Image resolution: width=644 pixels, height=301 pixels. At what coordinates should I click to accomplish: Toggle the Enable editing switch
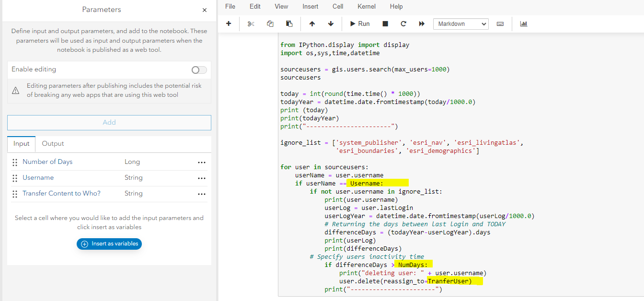(x=199, y=70)
